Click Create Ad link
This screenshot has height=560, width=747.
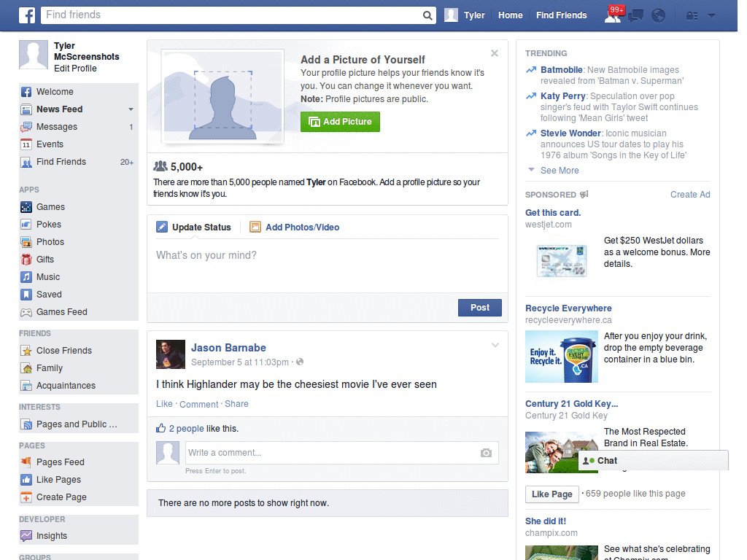click(x=690, y=194)
